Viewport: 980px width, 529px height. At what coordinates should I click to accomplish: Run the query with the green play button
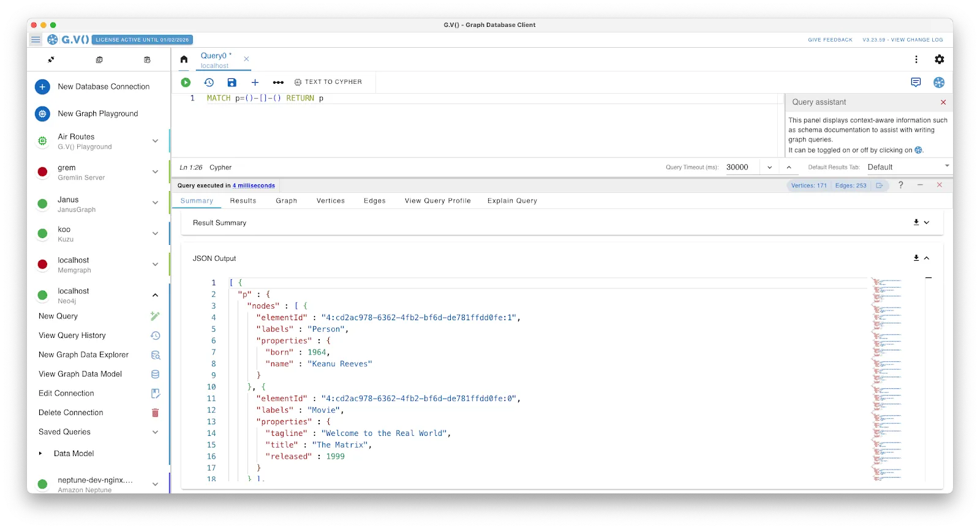[x=186, y=83]
